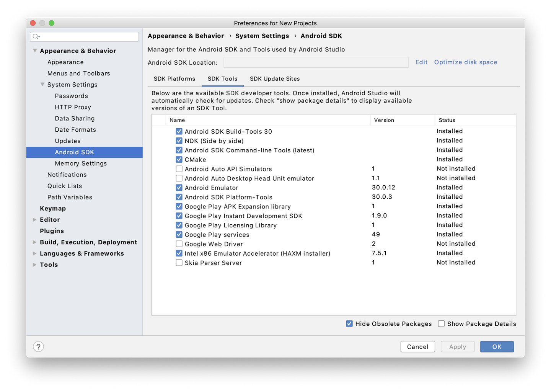Uncheck Android SDK Build-Tools 30 checkbox
Screen dimensions: 551x392
pyautogui.click(x=179, y=131)
